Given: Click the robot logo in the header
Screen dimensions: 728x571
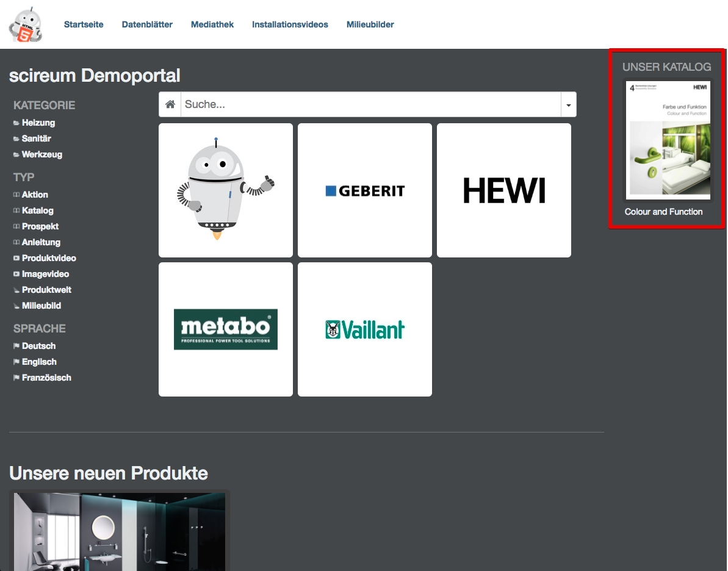Looking at the screenshot, I should 25,26.
